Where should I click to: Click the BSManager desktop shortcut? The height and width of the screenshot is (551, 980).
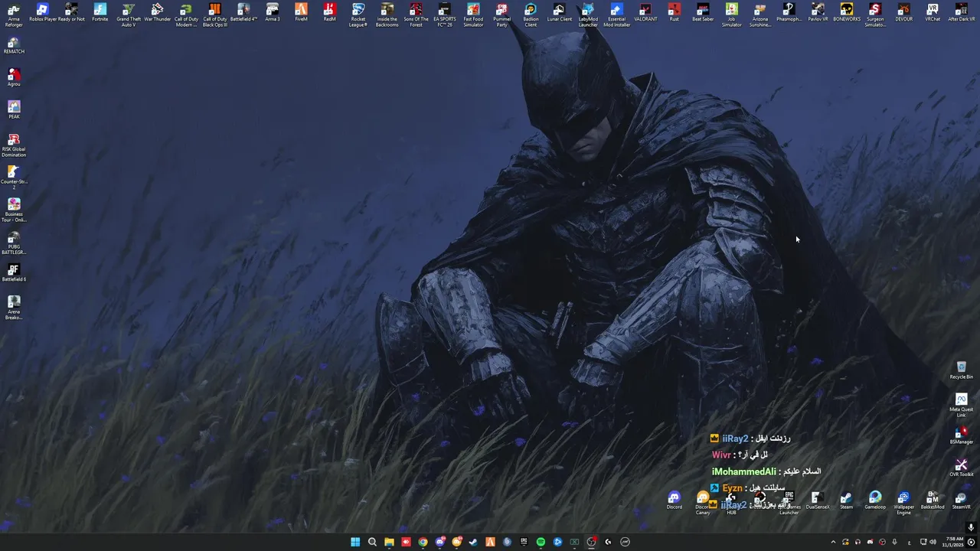pyautogui.click(x=962, y=435)
